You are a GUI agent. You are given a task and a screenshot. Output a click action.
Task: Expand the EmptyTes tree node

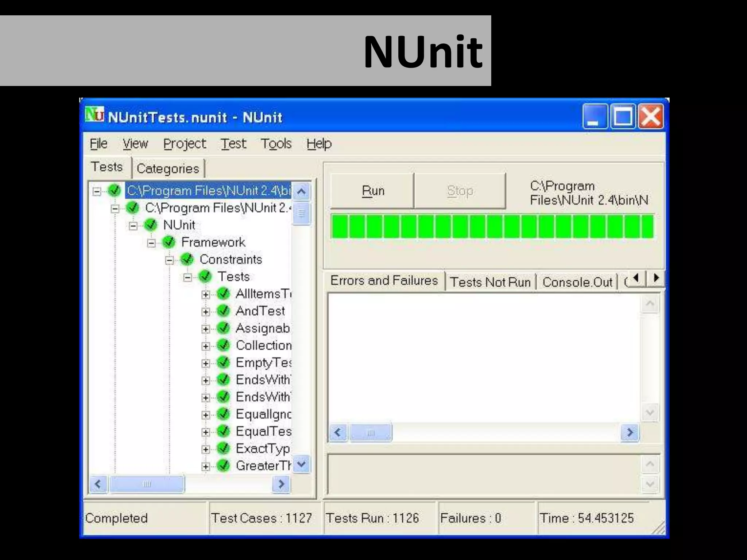(x=206, y=363)
